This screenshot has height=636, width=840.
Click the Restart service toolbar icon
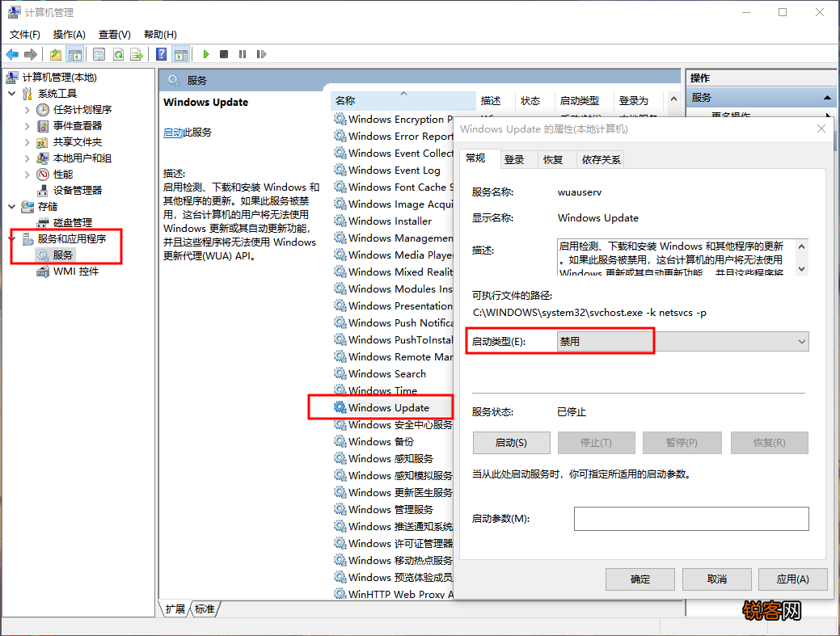click(261, 54)
